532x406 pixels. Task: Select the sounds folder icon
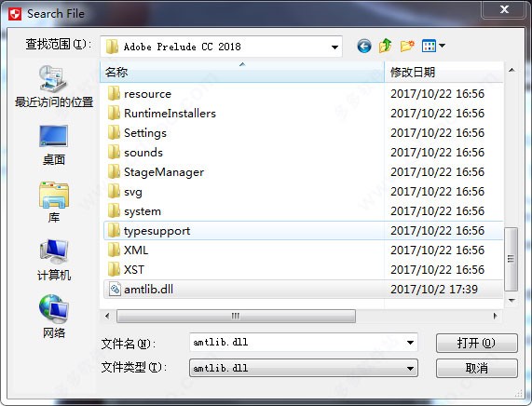point(114,153)
